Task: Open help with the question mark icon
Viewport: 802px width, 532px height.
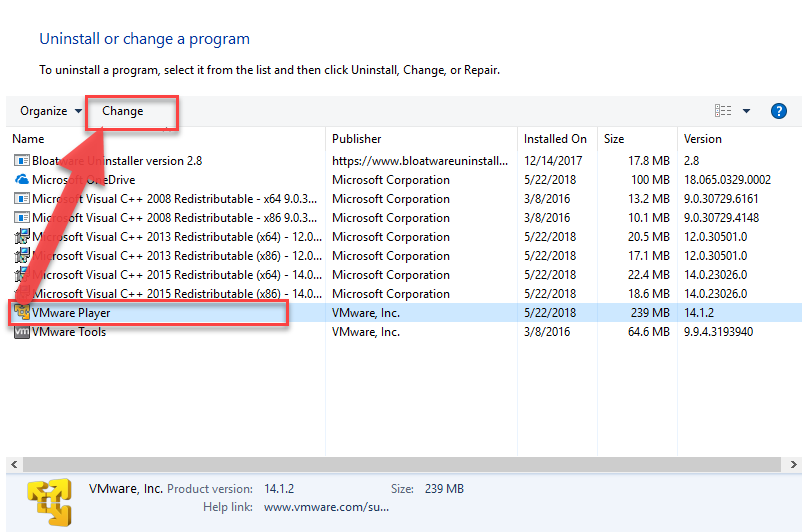Action: tap(778, 111)
